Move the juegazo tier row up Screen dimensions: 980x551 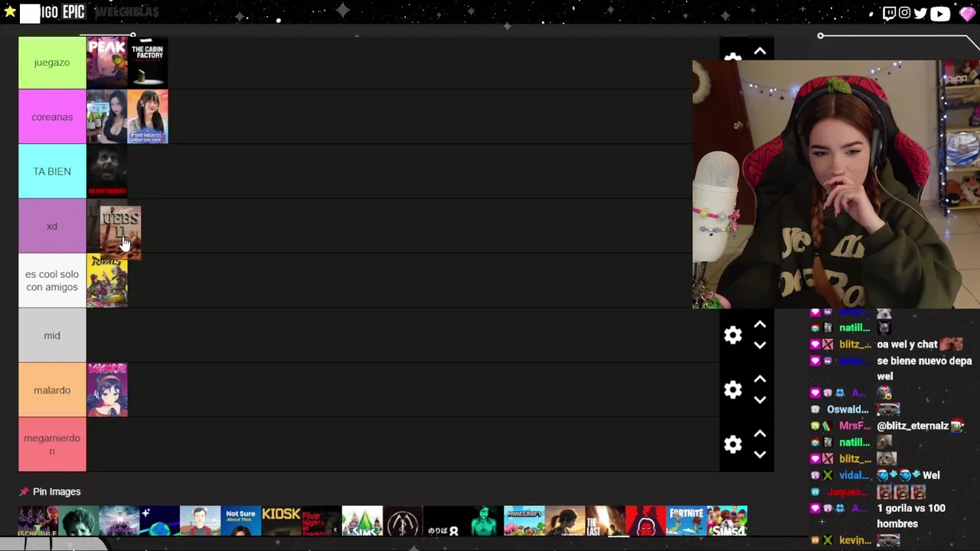[759, 51]
